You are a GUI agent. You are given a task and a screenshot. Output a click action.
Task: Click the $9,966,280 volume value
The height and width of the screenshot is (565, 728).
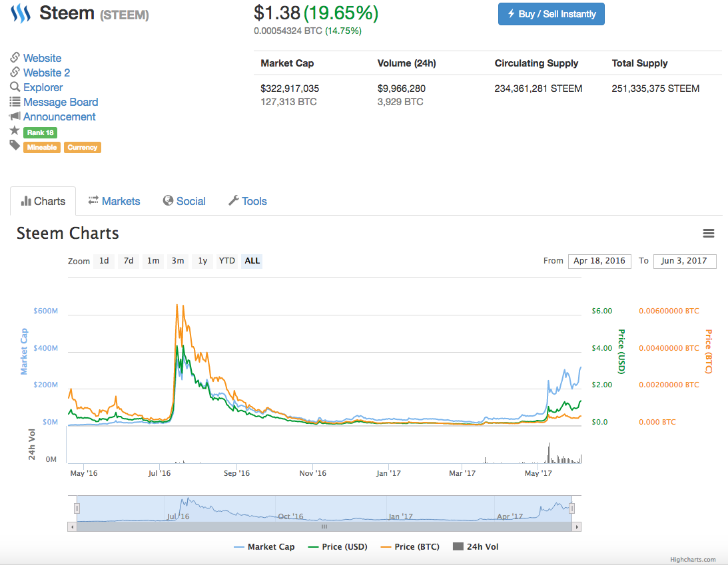point(402,88)
